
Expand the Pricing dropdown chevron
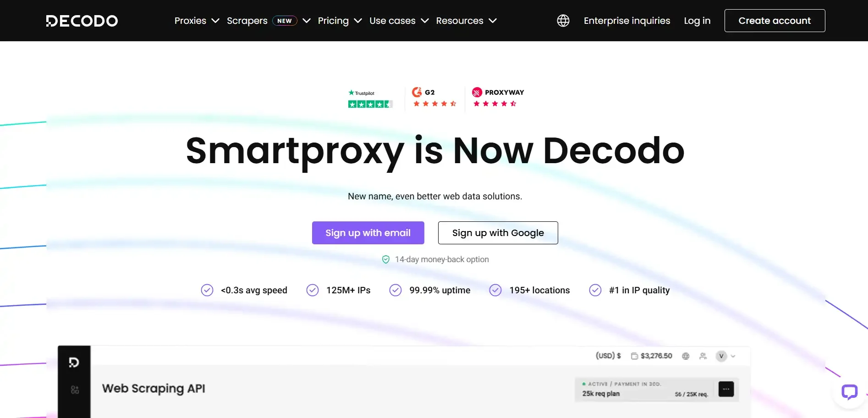358,21
